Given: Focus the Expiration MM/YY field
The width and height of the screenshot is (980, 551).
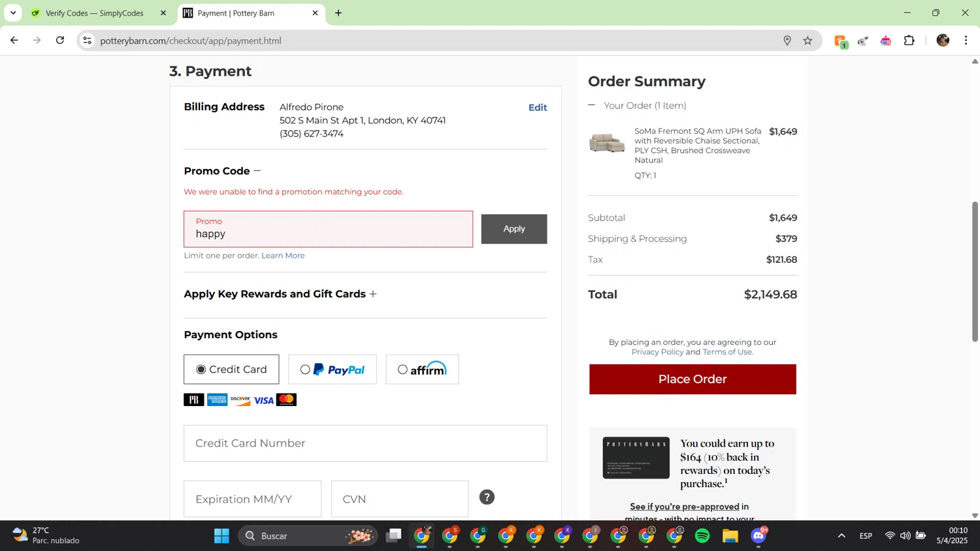Looking at the screenshot, I should pyautogui.click(x=252, y=499).
